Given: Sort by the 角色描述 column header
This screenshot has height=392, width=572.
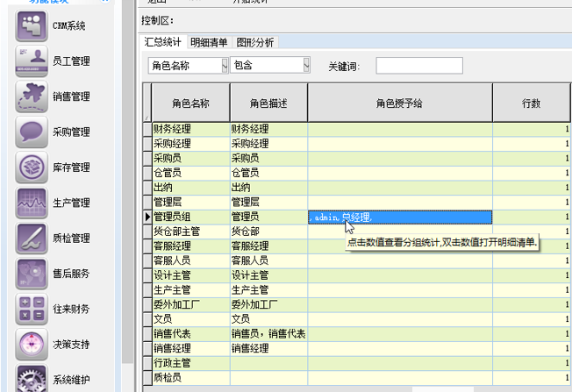Looking at the screenshot, I should point(268,103).
